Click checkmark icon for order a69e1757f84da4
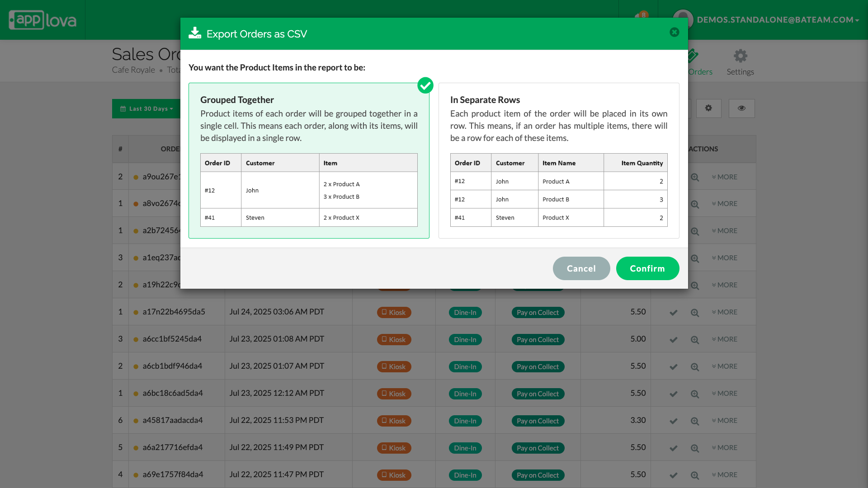Screen dimensions: 868x488 [673, 475]
